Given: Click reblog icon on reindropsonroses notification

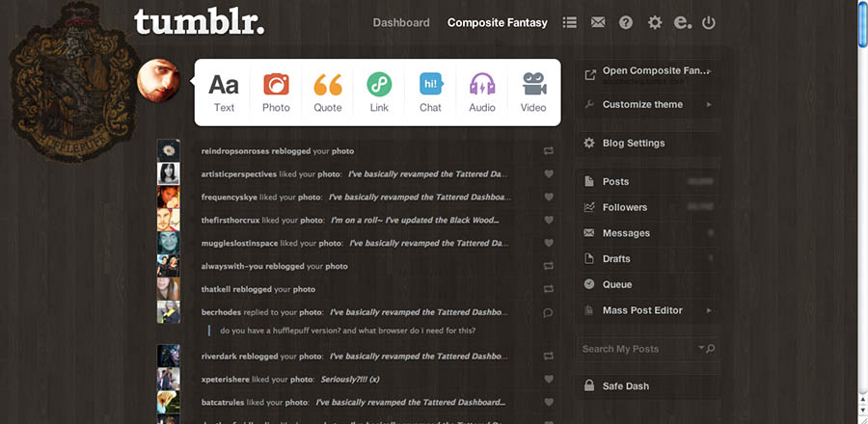Looking at the screenshot, I should (549, 151).
